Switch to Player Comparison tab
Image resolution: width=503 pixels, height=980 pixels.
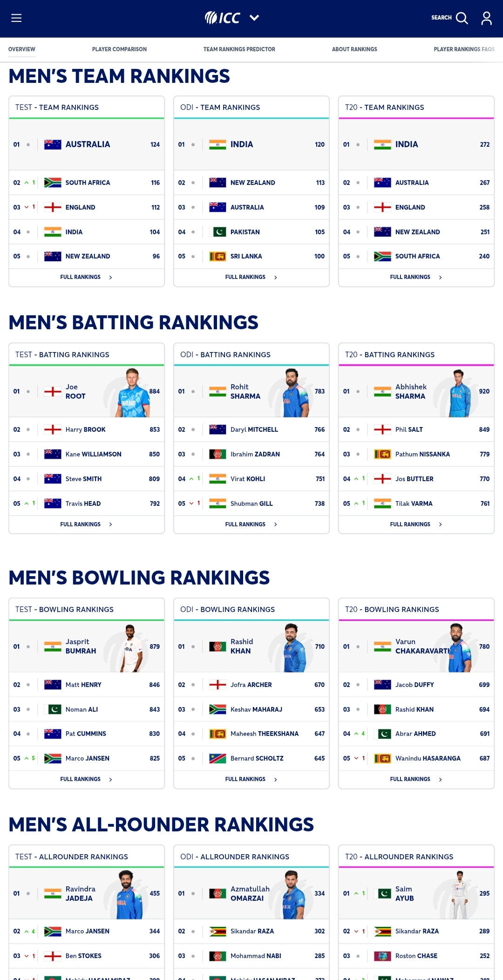point(119,49)
